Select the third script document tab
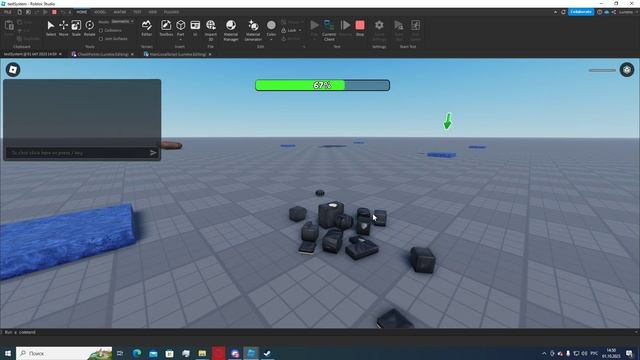This screenshot has width=640, height=360. [177, 54]
